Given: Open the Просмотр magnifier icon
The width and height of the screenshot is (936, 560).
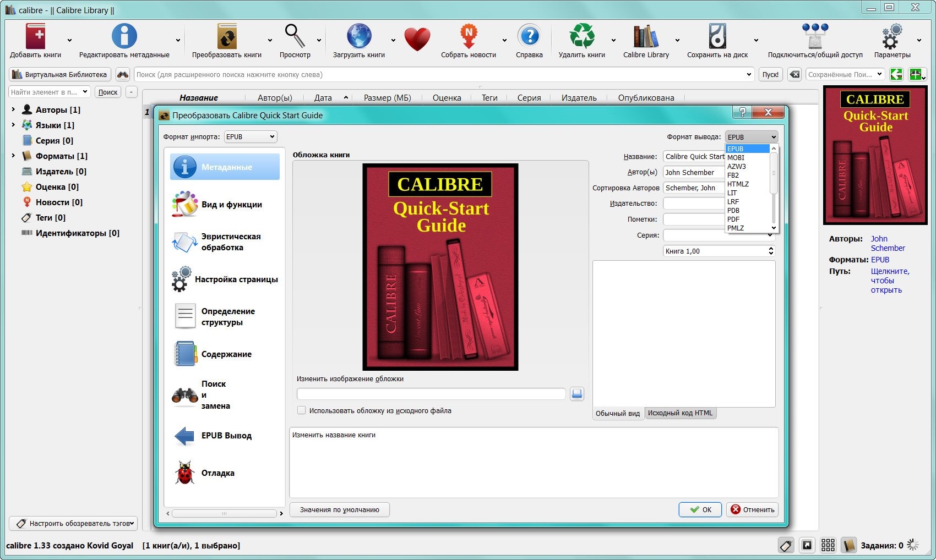Looking at the screenshot, I should (x=295, y=37).
